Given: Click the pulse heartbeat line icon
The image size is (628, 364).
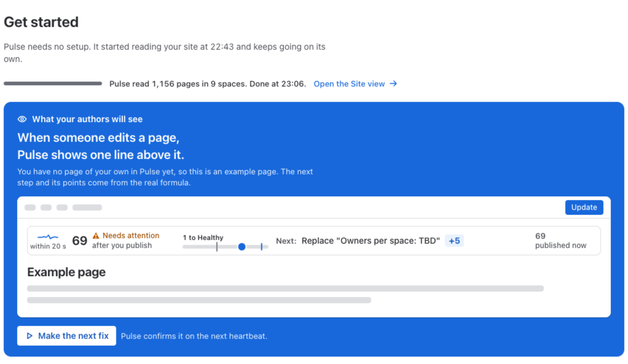Looking at the screenshot, I should coord(48,237).
